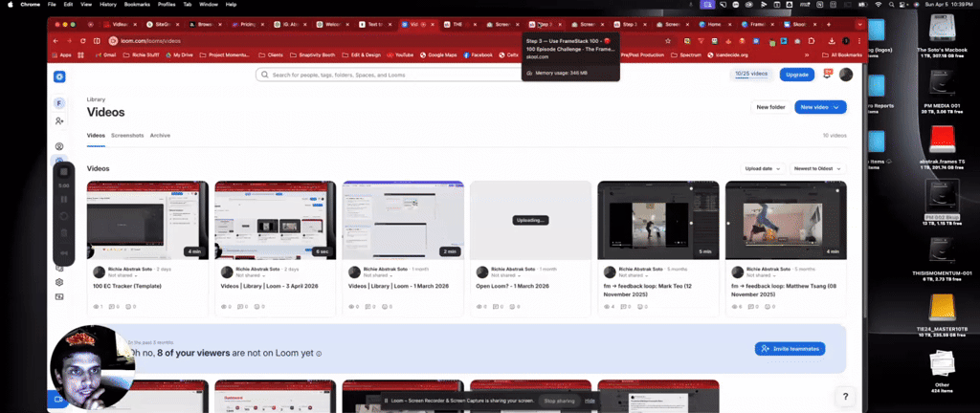Open the profile circle icon in Loom sidebar
The width and height of the screenshot is (980, 413).
pos(59,146)
